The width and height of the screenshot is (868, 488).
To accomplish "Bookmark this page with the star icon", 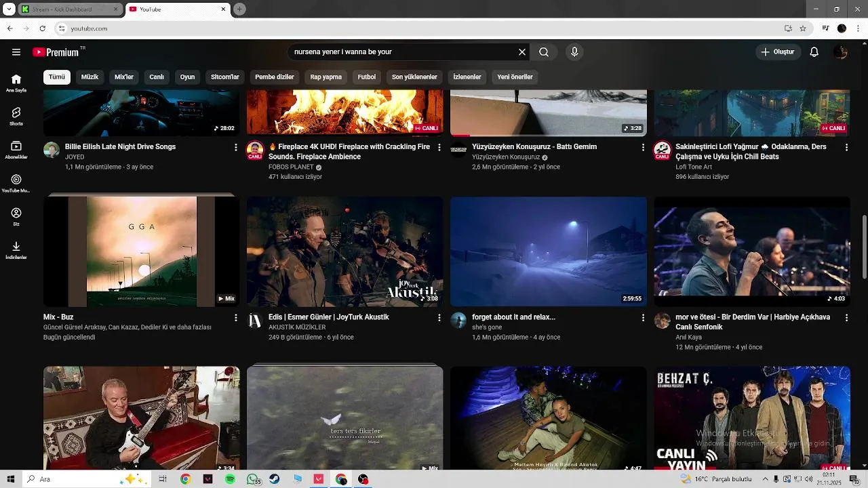I will click(x=803, y=28).
